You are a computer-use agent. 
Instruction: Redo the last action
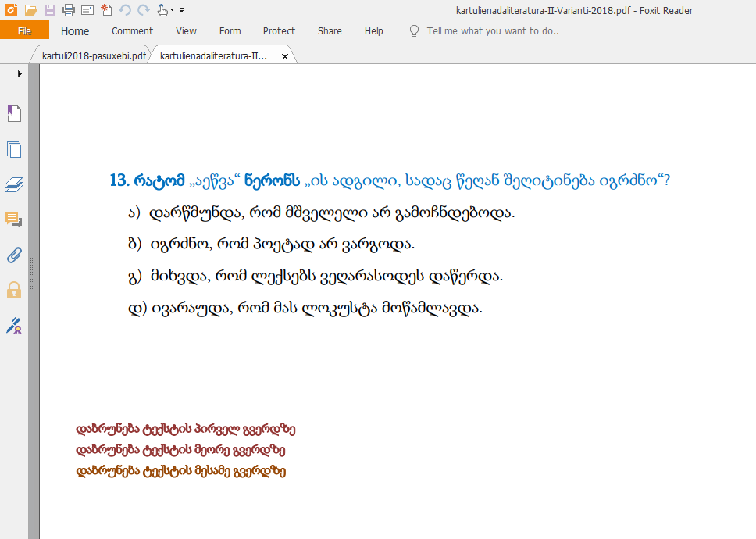143,9
